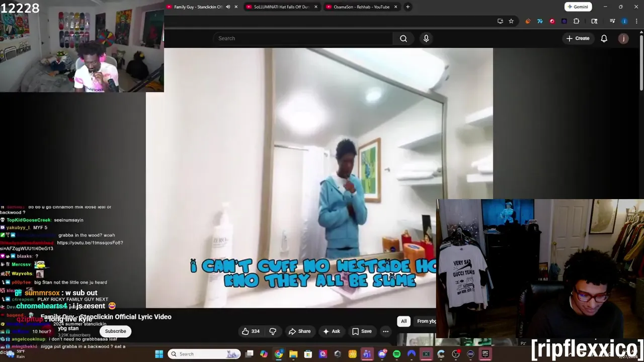Screen dimensions: 644x362
Task: Open the youtu.be link in chat
Action: pos(90,243)
